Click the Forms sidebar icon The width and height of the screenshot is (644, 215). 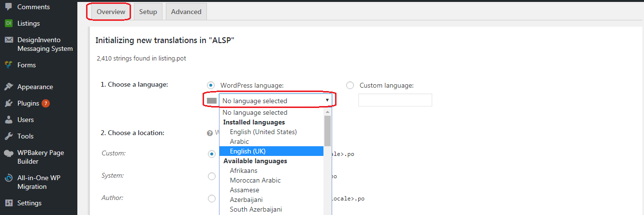(9, 65)
